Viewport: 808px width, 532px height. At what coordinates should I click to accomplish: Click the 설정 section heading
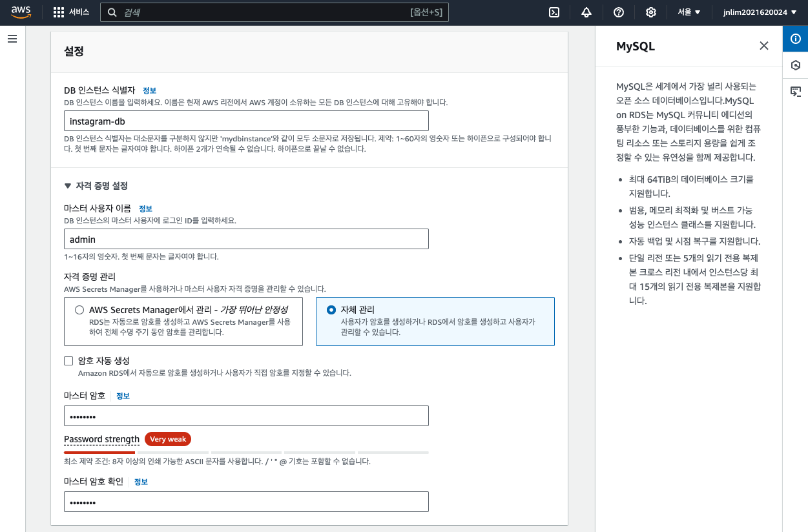pyautogui.click(x=74, y=51)
